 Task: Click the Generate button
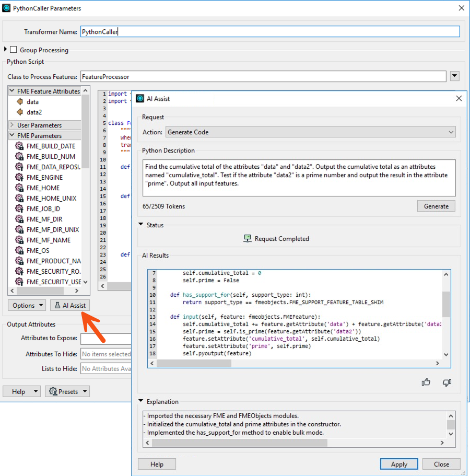(436, 206)
